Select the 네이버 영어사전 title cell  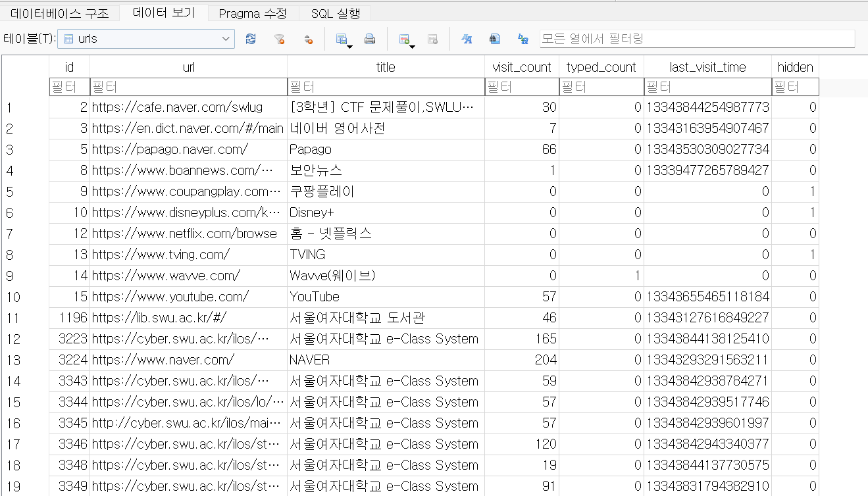click(x=386, y=128)
